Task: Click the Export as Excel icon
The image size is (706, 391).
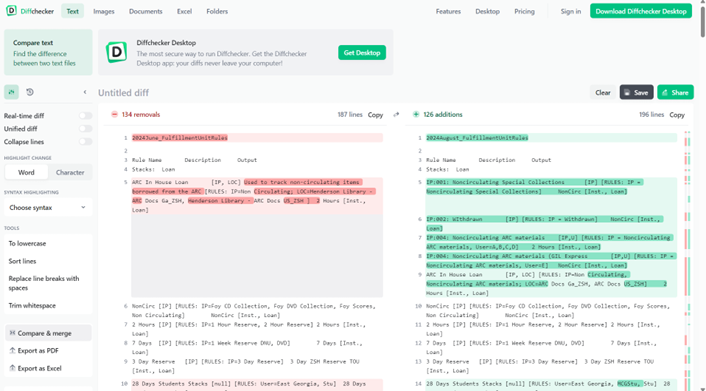Action: pos(12,368)
